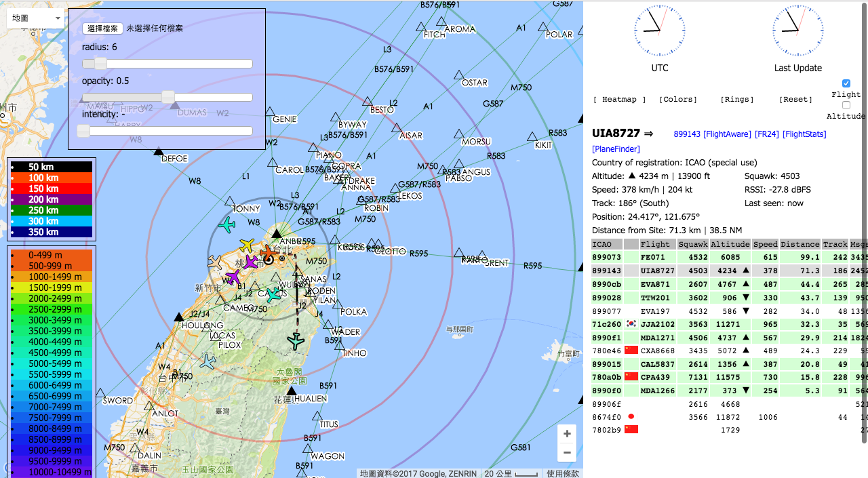868x478 pixels.
Task: Enable the Altitude checkbox
Action: [846, 105]
